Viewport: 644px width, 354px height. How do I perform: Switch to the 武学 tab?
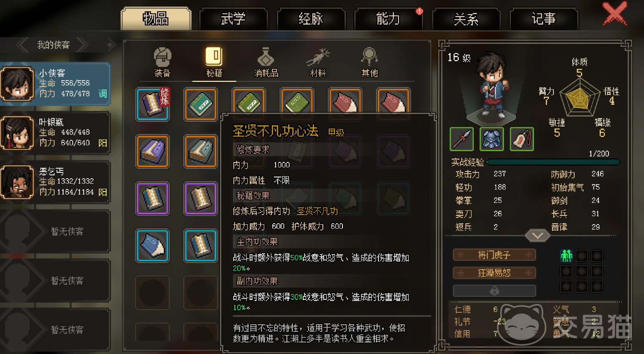[x=233, y=19]
